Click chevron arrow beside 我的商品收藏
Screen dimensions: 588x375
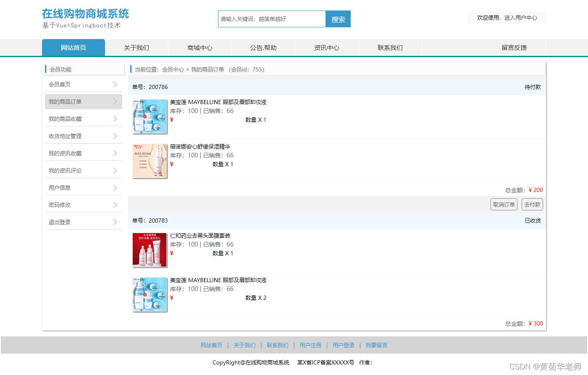click(x=115, y=119)
